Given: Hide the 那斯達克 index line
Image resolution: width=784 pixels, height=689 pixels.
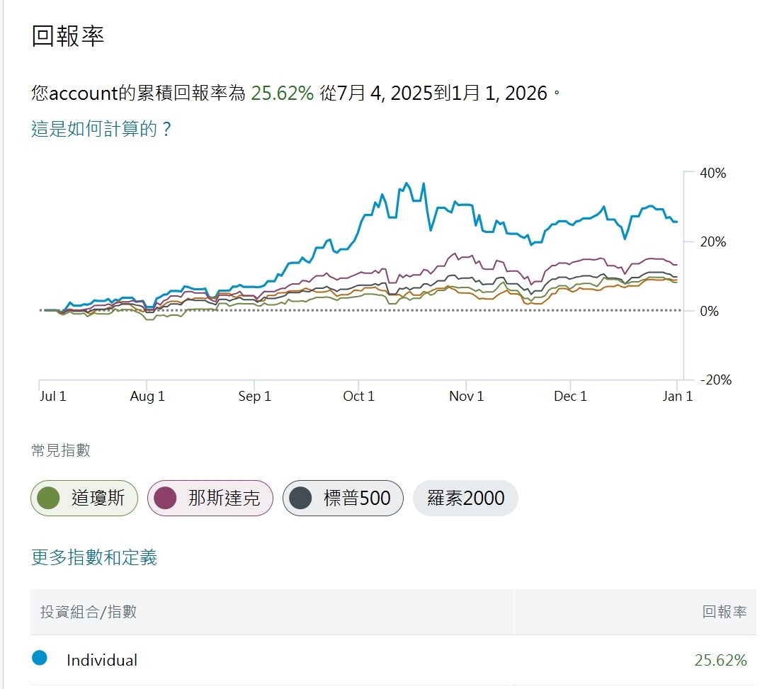Looking at the screenshot, I should pos(210,498).
